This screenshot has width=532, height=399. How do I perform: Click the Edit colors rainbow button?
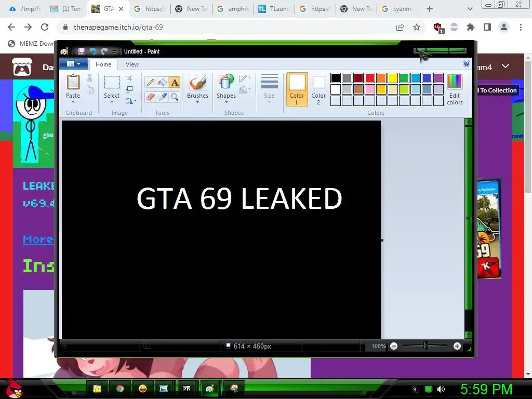(x=455, y=90)
